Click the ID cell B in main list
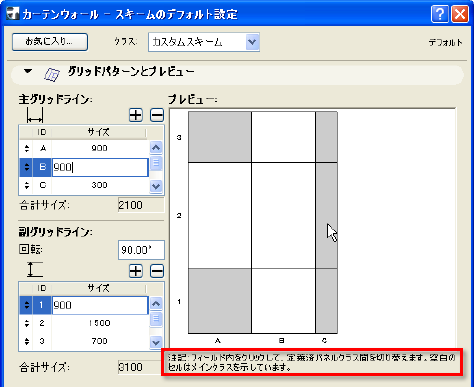The height and width of the screenshot is (387, 474). 42,167
